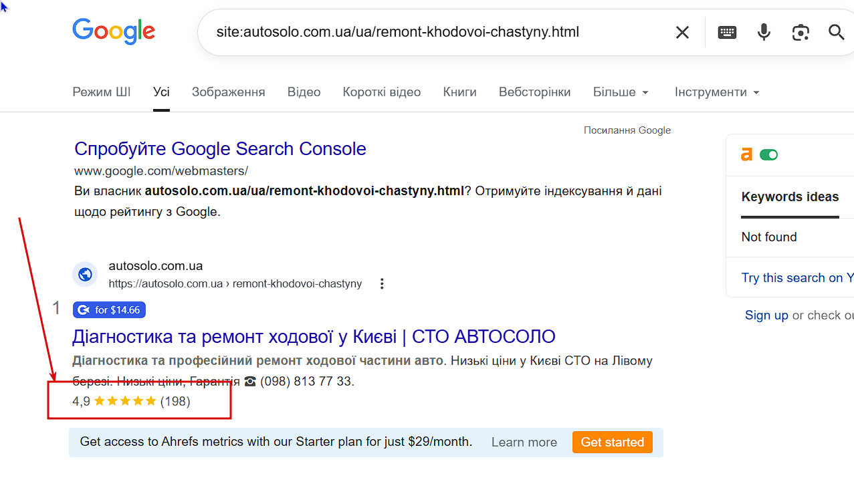854x504 pixels.
Task: Expand the Більше dropdown
Action: click(621, 92)
